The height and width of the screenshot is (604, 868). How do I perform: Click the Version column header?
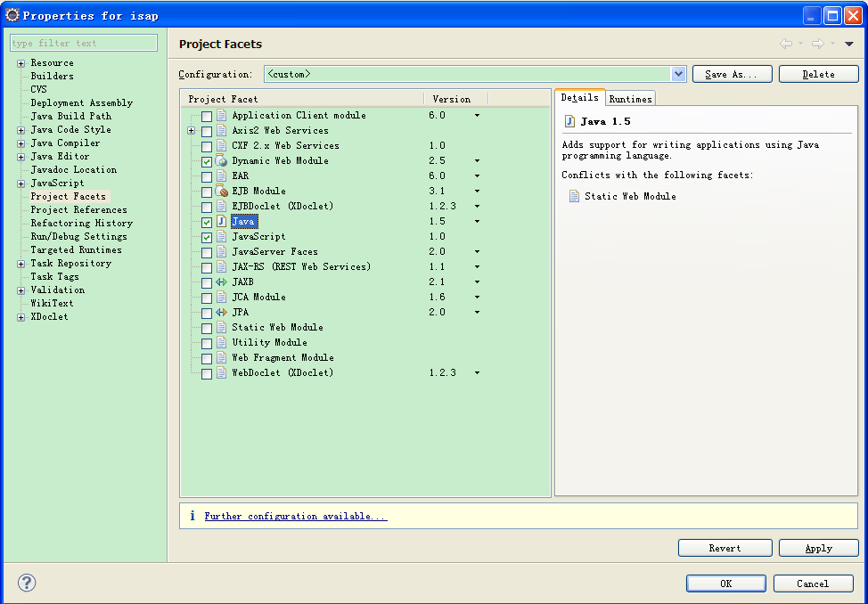coord(451,99)
